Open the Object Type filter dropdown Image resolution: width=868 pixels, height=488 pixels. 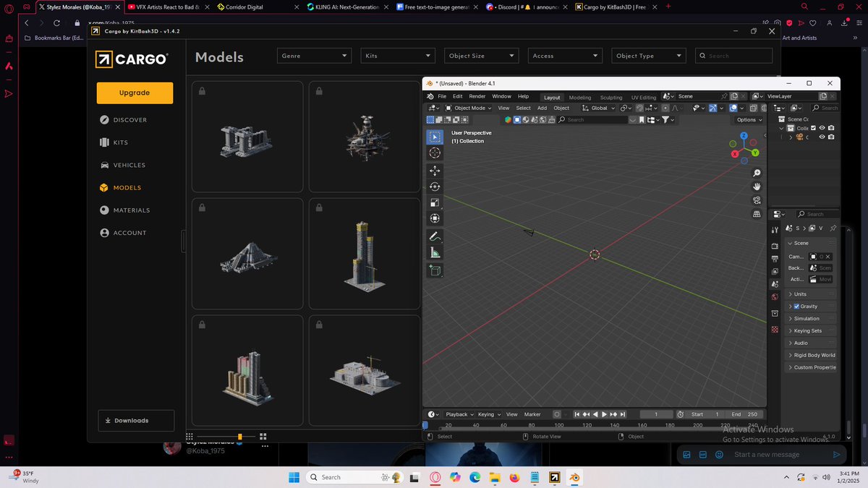pyautogui.click(x=650, y=56)
